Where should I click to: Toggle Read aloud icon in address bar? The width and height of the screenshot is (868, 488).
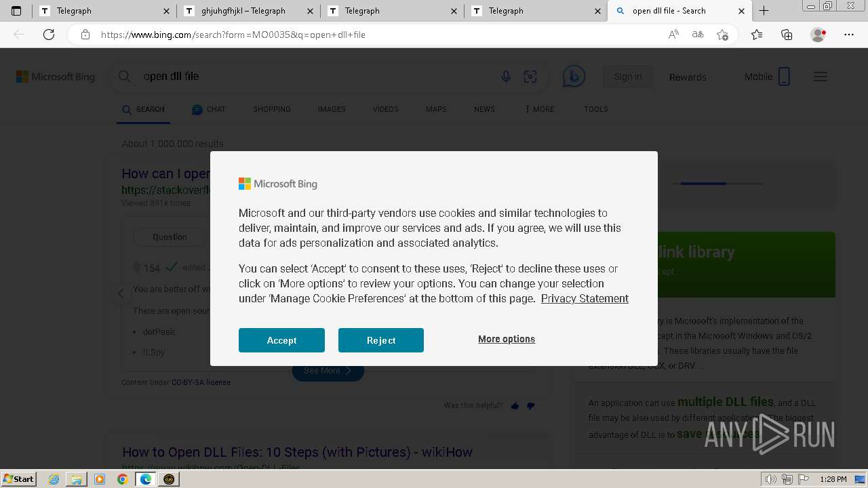pyautogui.click(x=673, y=35)
